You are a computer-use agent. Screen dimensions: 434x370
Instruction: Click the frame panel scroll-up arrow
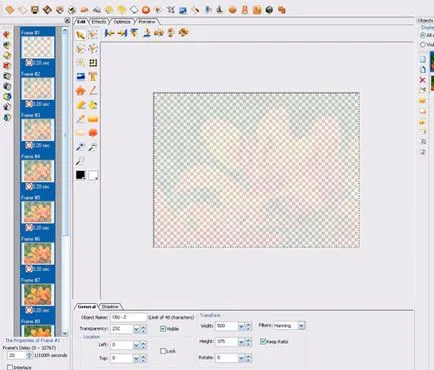65,30
